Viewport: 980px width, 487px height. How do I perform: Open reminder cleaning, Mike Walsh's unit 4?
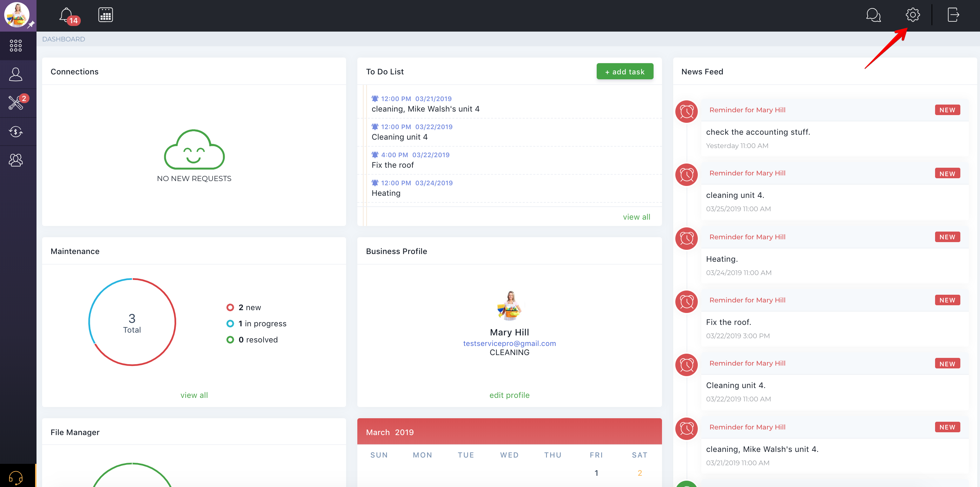pyautogui.click(x=762, y=449)
